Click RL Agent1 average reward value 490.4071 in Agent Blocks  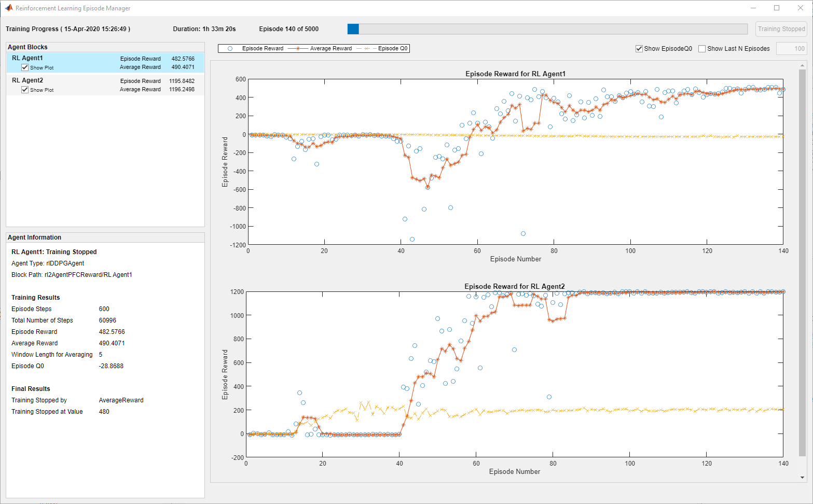(183, 67)
